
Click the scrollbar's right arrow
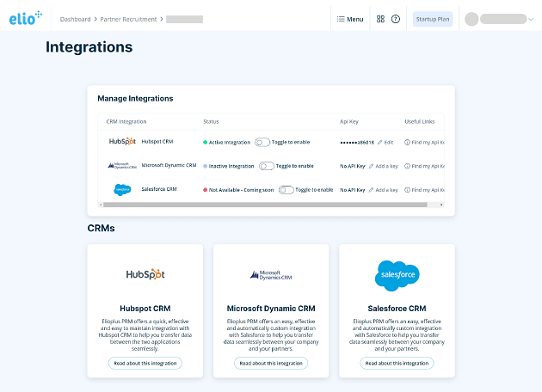tap(441, 205)
